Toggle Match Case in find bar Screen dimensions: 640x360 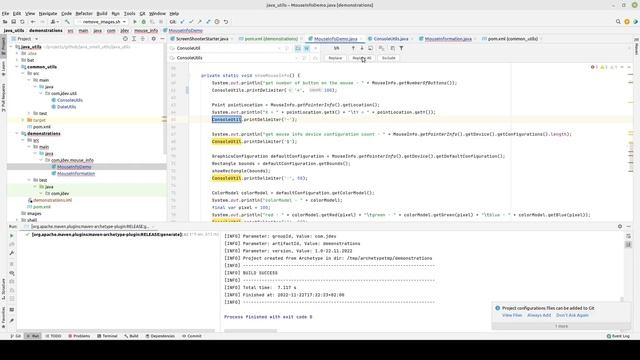click(x=298, y=48)
